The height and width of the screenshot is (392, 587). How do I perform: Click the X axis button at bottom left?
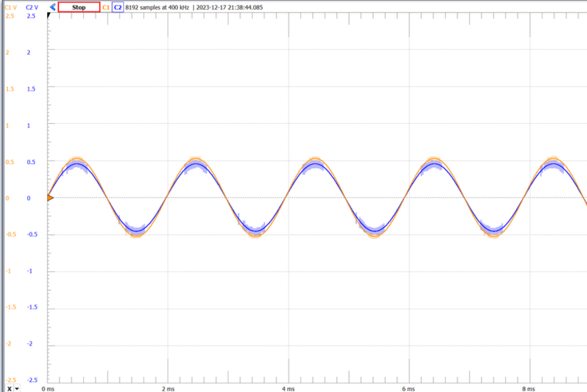(x=9, y=388)
